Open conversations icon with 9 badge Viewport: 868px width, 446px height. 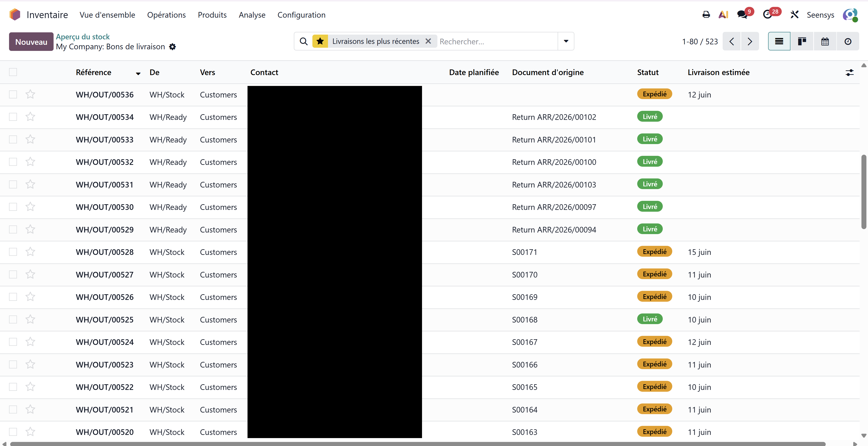tap(742, 14)
